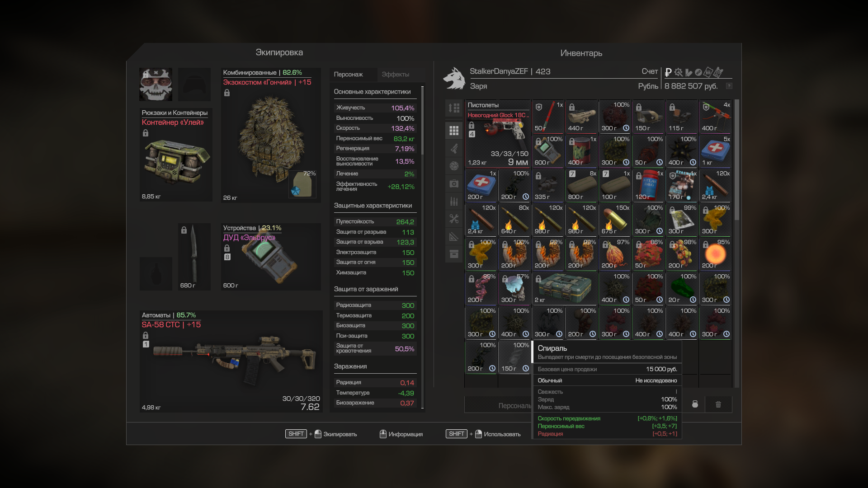Select the Экзокостюм «Гончий» armor slot
The width and height of the screenshot is (868, 488).
(x=271, y=135)
